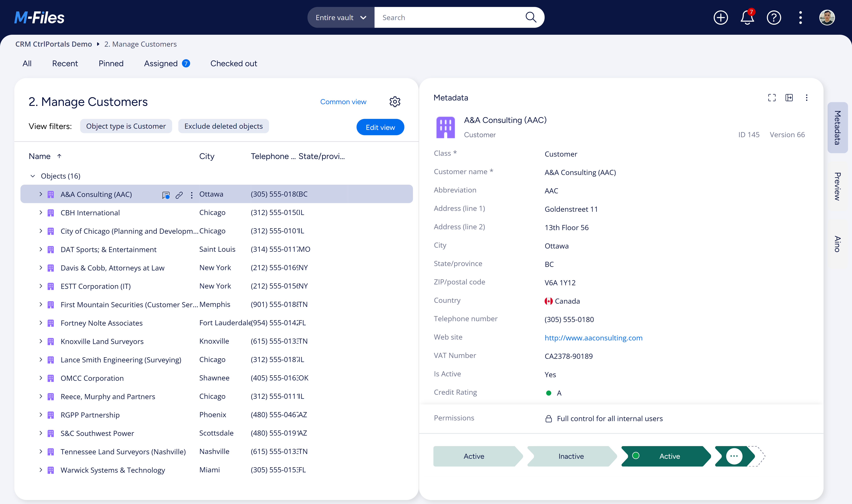This screenshot has width=852, height=504.
Task: Expand the CBH International row
Action: (x=41, y=213)
